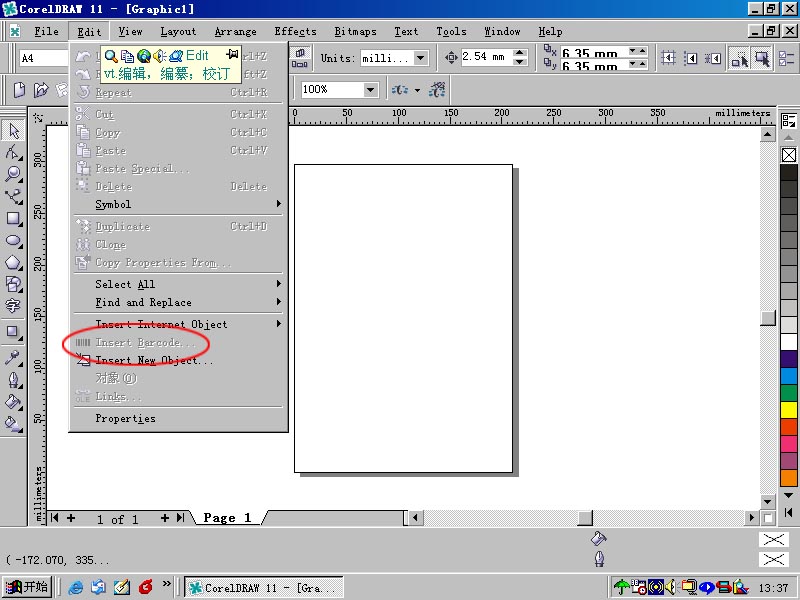Click the nudge offset 2.54 mm field
This screenshot has height=600, width=800.
click(x=486, y=57)
